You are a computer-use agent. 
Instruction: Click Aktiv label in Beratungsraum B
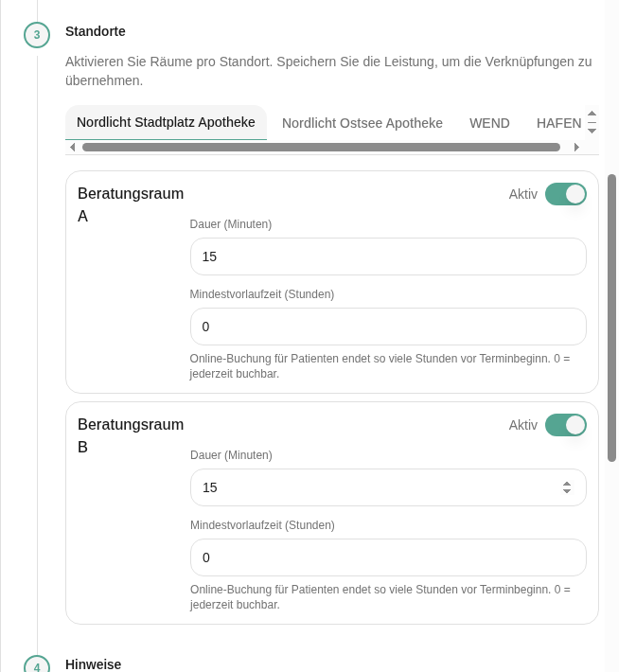tap(522, 425)
